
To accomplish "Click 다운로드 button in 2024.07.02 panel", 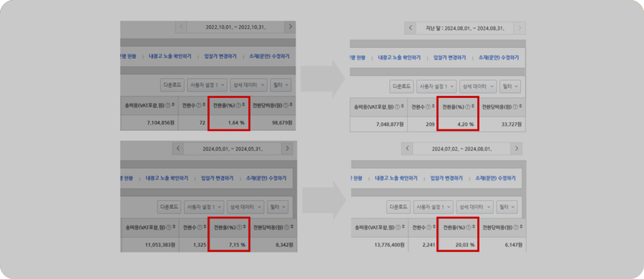I will [x=399, y=207].
